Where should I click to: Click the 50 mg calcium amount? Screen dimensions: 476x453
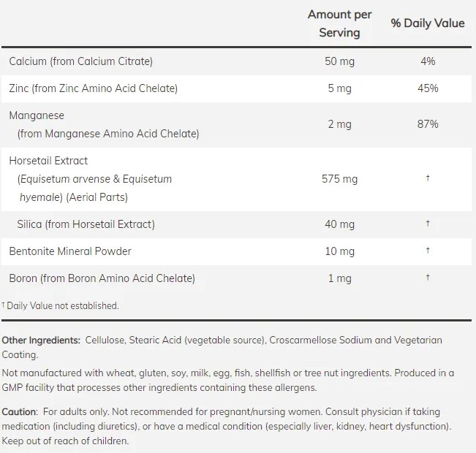339,61
